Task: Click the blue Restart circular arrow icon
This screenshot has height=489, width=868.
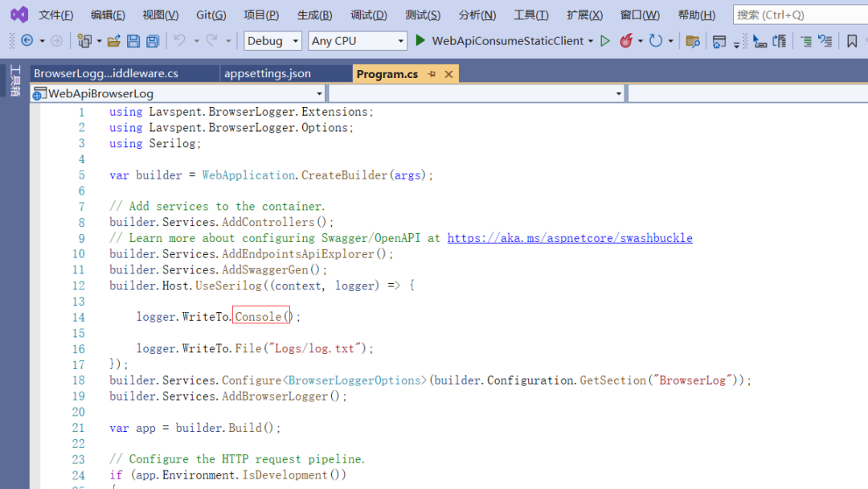Action: 656,40
